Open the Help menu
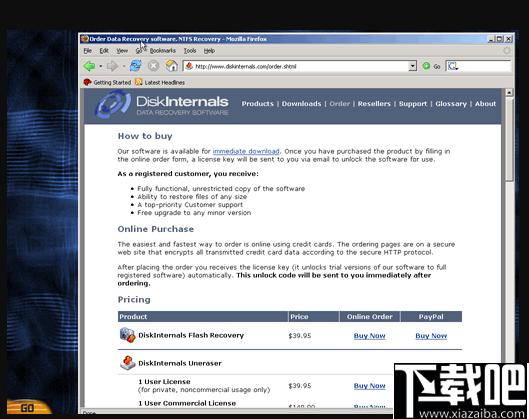This screenshot has width=529, height=419. [x=209, y=51]
